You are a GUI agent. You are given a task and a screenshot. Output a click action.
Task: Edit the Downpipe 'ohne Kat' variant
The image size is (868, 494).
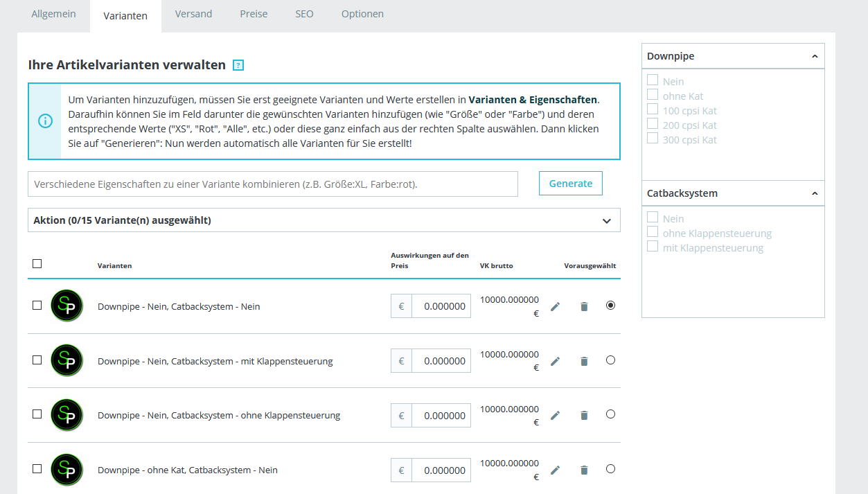point(555,470)
